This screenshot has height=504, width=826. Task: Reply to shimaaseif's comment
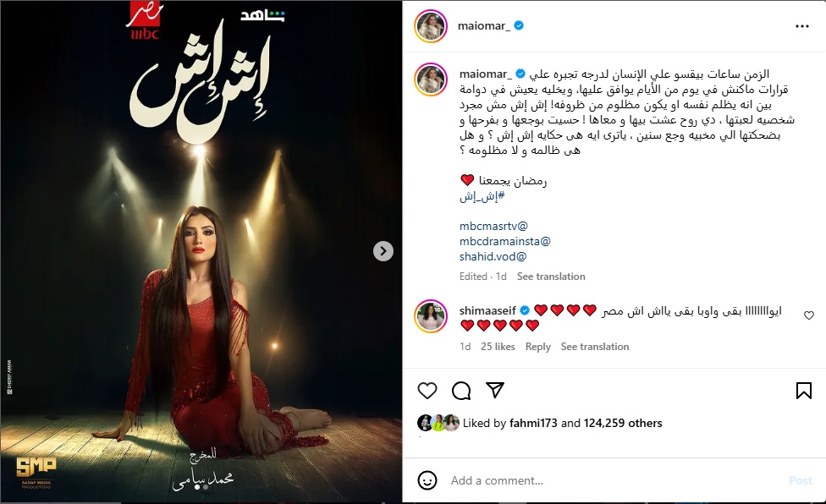point(538,346)
